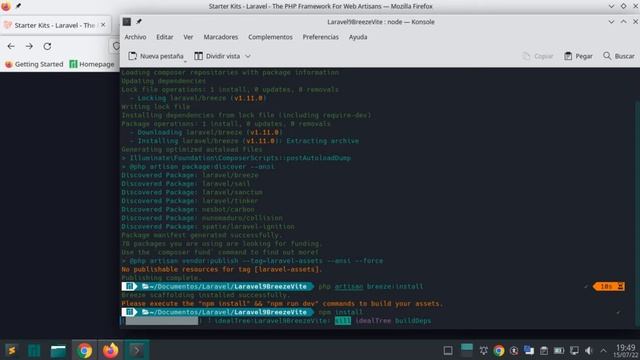640x360 pixels.
Task: Click the Firefox logo in the title bar
Action: click(x=6, y=6)
